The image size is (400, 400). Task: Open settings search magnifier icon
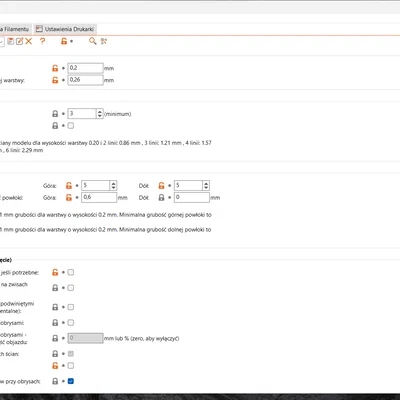click(x=92, y=41)
